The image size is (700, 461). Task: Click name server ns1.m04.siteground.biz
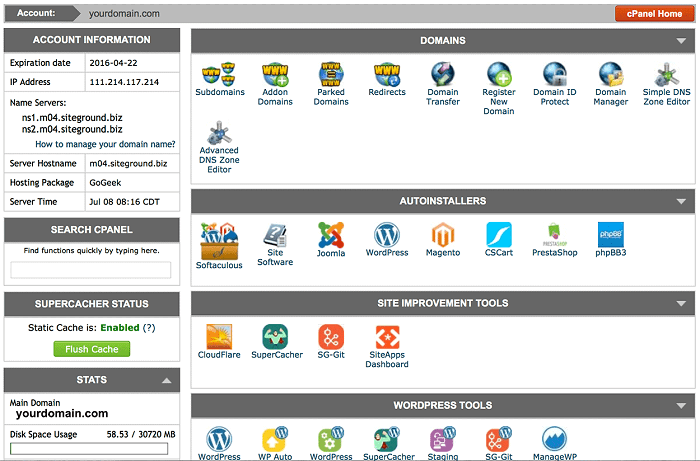(x=72, y=118)
